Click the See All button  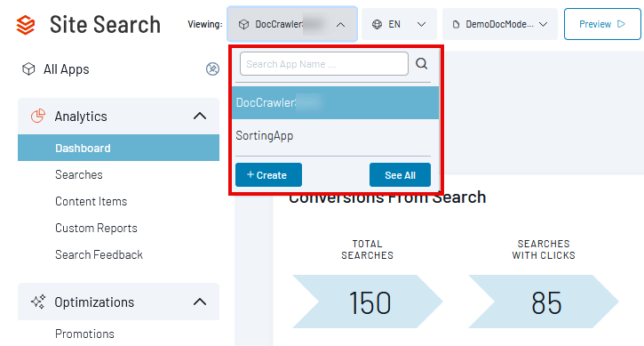tap(400, 175)
